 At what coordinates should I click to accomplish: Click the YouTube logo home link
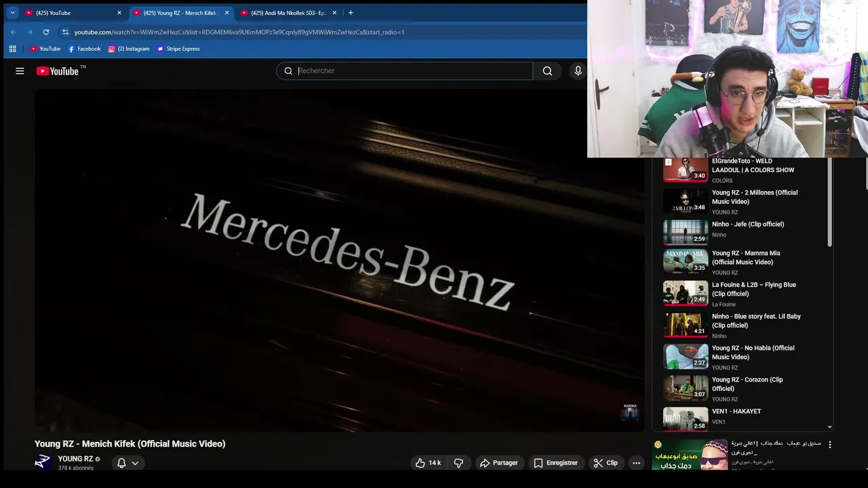[x=58, y=70]
